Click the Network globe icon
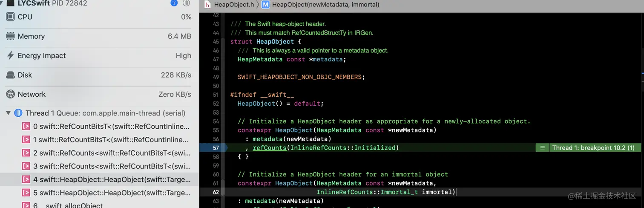Viewport: 644px width, 208px height. 10,94
